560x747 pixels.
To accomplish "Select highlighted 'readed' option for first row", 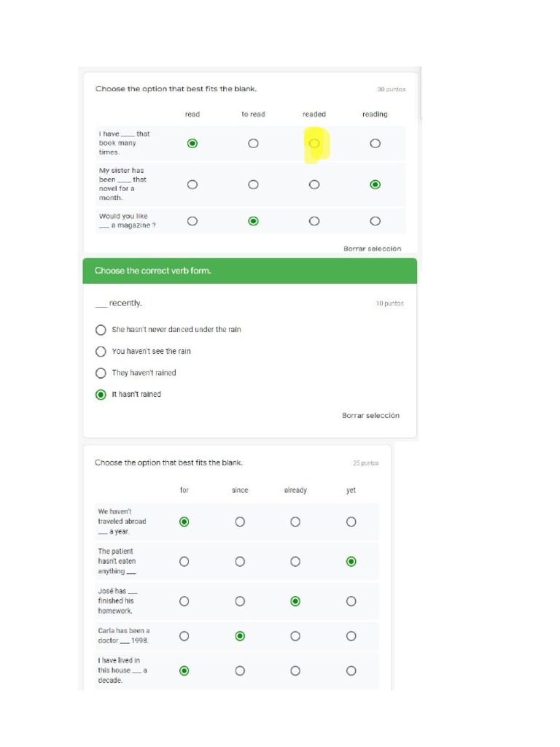I will [314, 144].
